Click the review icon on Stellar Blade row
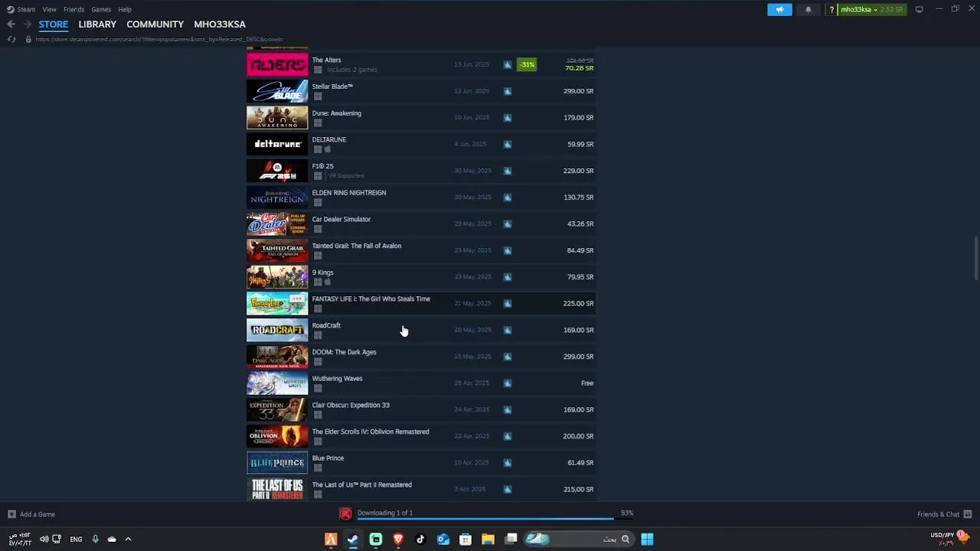This screenshot has width=980, height=551. [508, 91]
